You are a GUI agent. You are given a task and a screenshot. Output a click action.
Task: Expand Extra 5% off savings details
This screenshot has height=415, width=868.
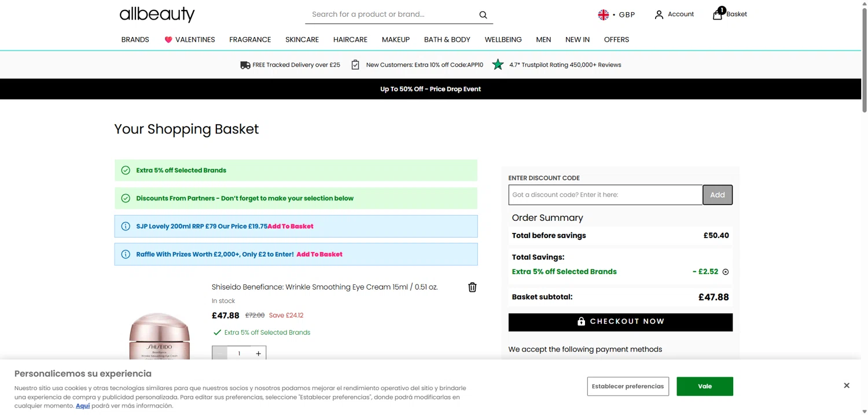[726, 272]
